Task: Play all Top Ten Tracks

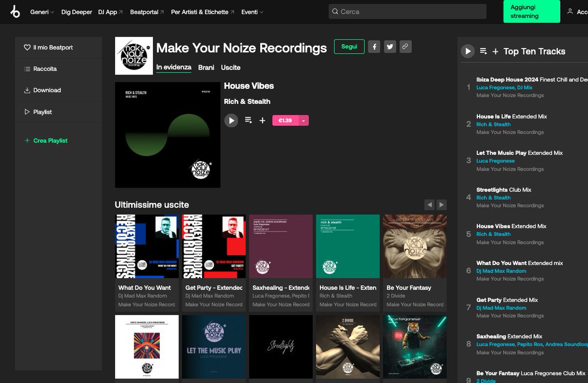Action: [x=468, y=51]
